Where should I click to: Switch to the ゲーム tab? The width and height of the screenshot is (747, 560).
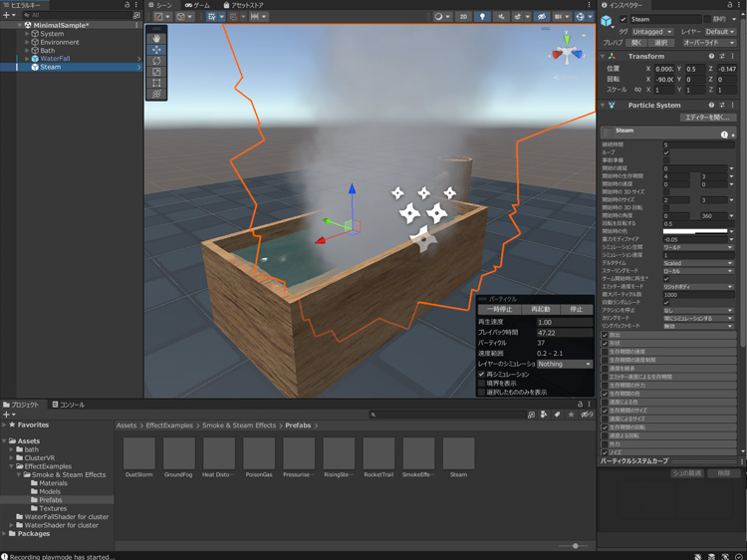coord(197,5)
